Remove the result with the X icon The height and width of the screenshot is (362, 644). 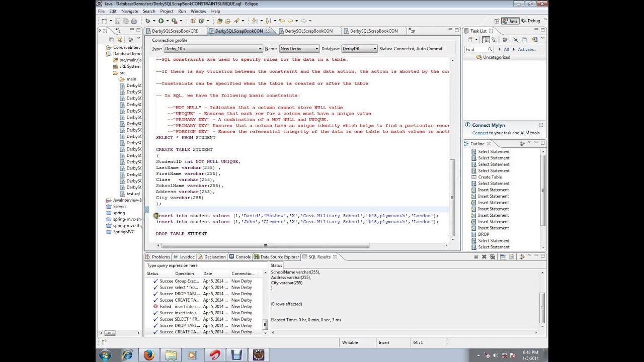tap(484, 257)
